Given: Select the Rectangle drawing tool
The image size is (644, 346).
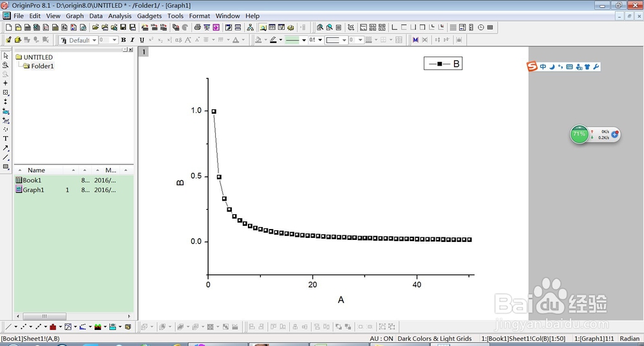Looking at the screenshot, I should coord(6,167).
